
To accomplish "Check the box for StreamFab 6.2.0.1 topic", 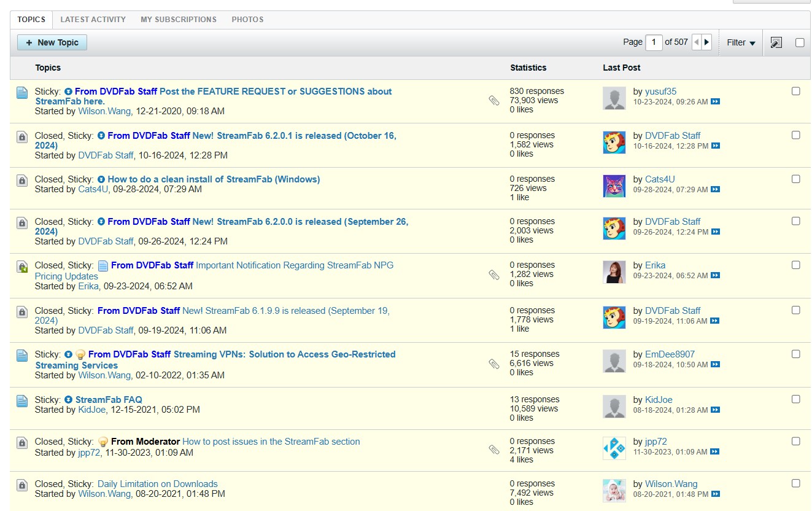I will (x=796, y=135).
